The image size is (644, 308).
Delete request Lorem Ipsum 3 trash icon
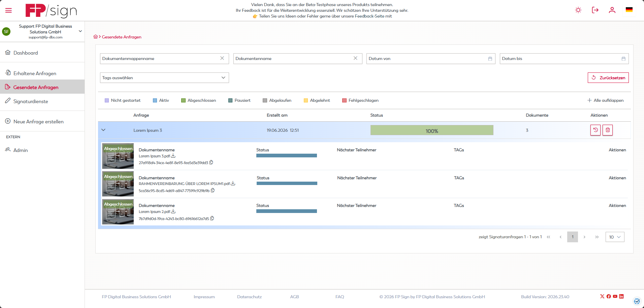[x=608, y=130]
